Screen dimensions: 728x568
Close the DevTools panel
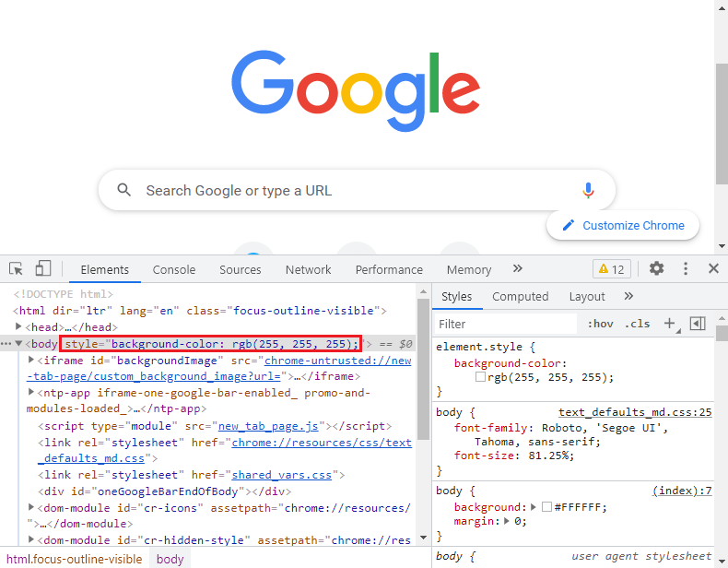(713, 268)
